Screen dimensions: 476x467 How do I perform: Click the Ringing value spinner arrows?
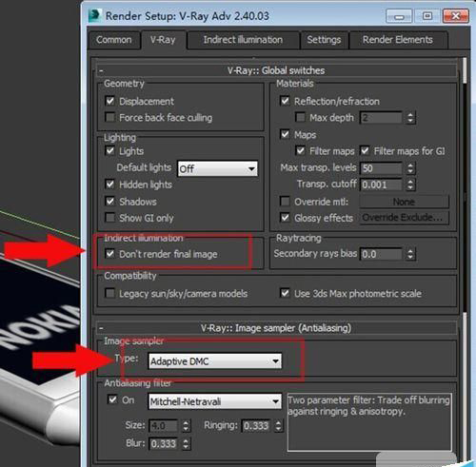click(278, 426)
